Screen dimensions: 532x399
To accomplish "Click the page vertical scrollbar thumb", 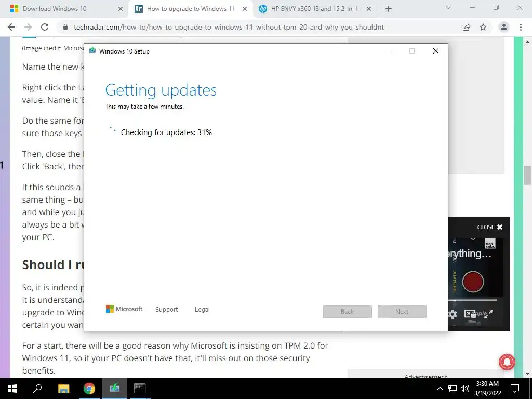I will point(527,175).
